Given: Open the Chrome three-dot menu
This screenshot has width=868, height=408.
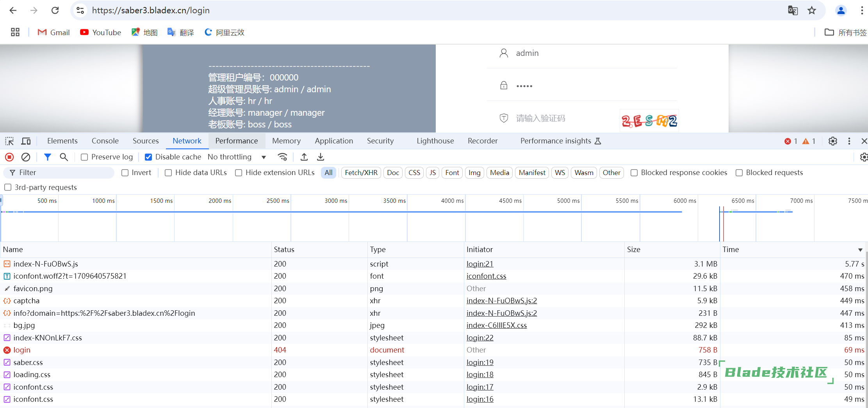Looking at the screenshot, I should [862, 11].
